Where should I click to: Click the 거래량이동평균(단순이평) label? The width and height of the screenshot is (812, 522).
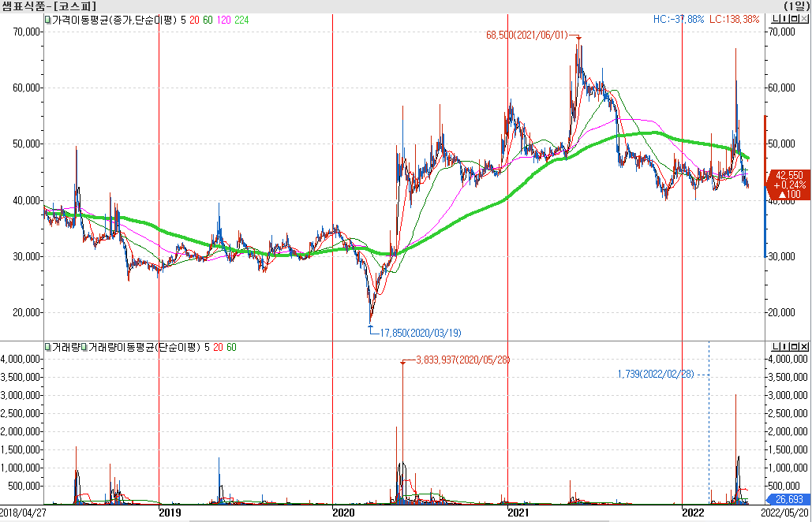point(144,347)
